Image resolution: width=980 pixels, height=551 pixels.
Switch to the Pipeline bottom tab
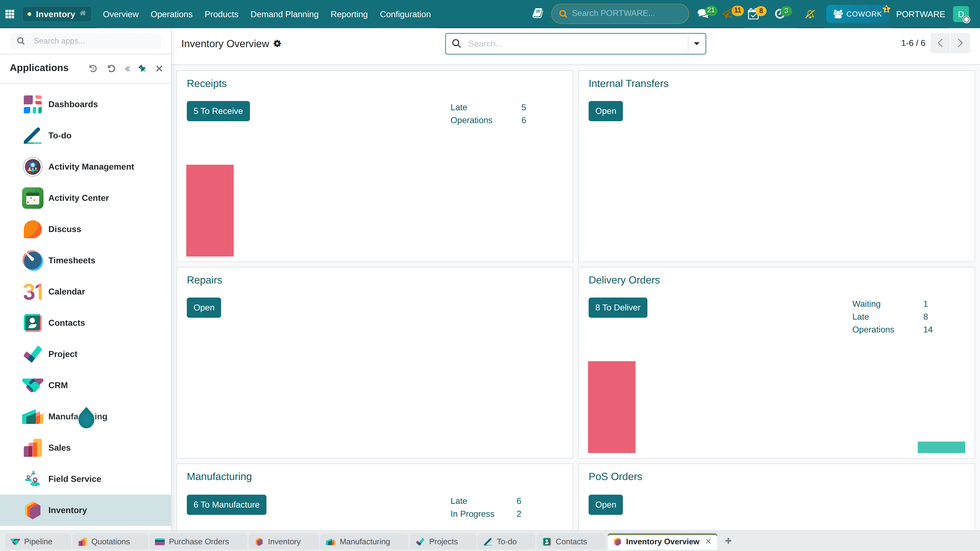click(x=38, y=542)
